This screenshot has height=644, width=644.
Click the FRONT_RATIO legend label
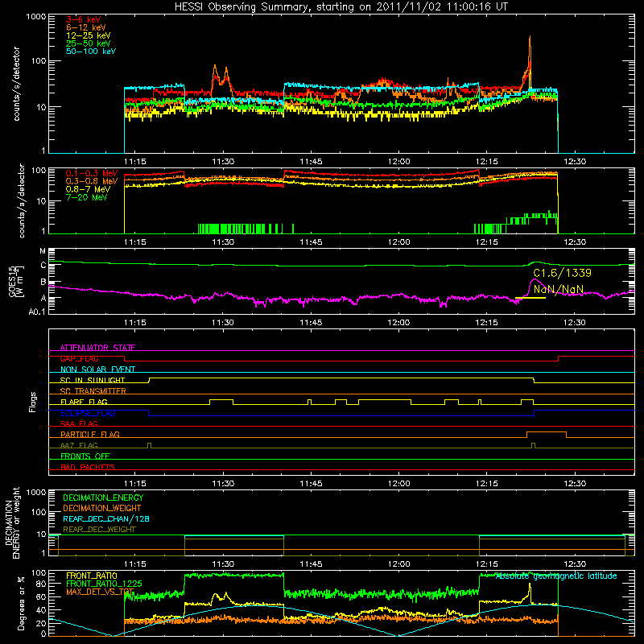click(x=92, y=576)
